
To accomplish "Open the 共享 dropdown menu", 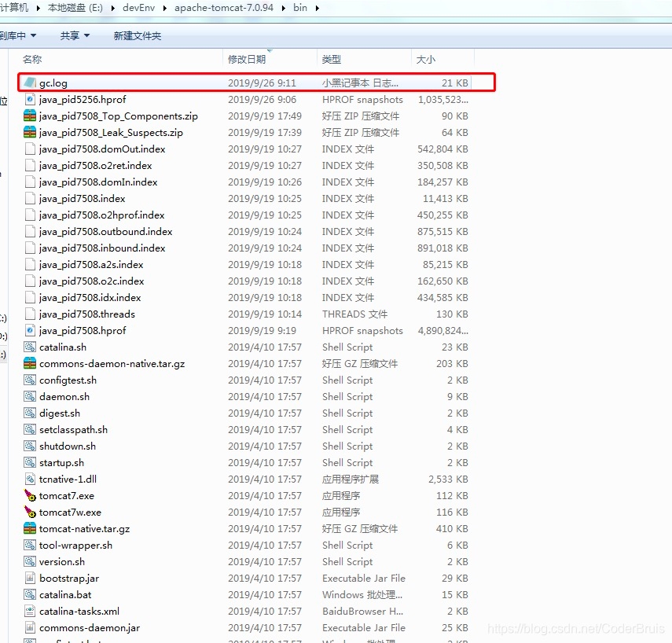I will [x=75, y=35].
